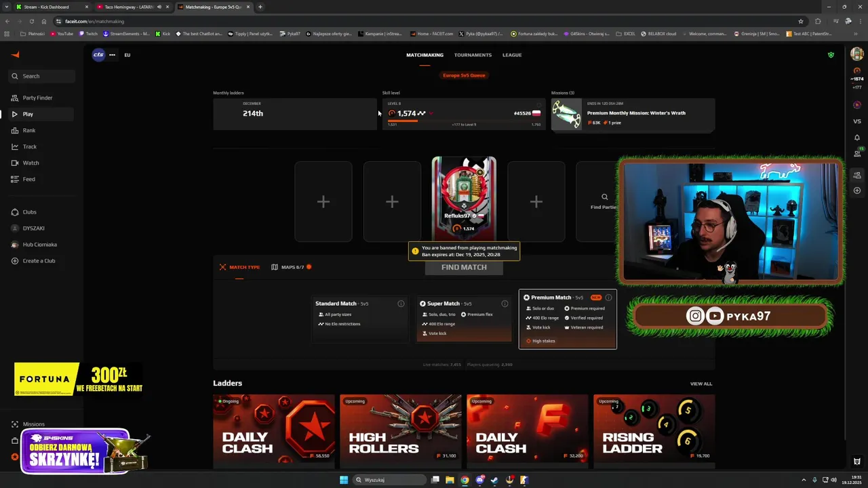This screenshot has width=868, height=488.
Task: Open the DYSZAKI club
Action: [41, 228]
